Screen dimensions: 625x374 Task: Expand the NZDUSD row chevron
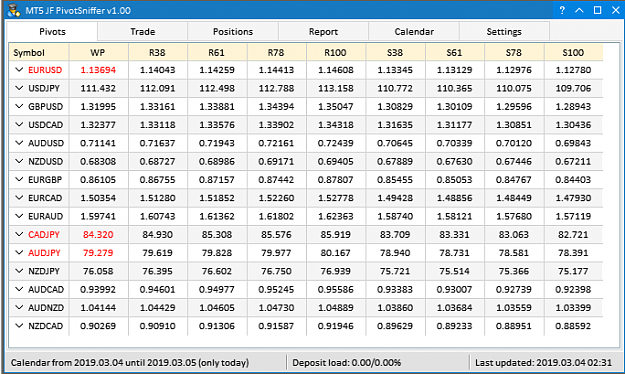click(19, 161)
